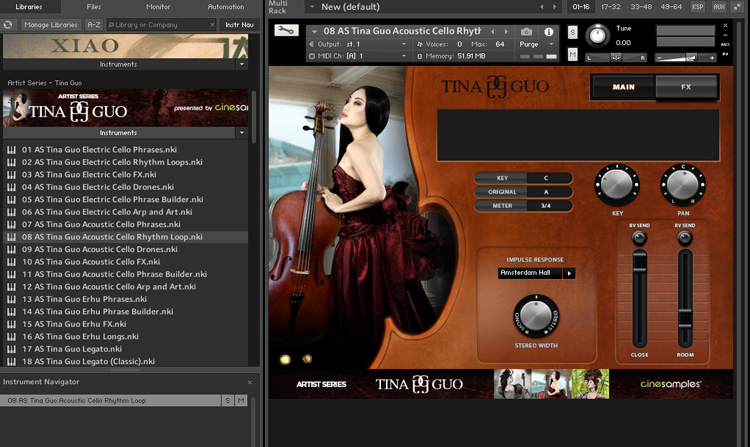Switch to the Files tab
Screen dimensions: 750x447
click(94, 7)
